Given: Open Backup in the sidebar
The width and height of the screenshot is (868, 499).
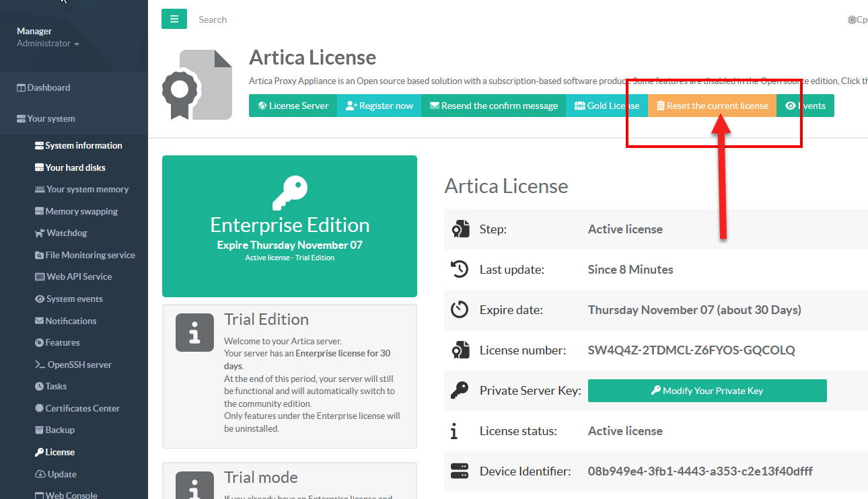Looking at the screenshot, I should pyautogui.click(x=59, y=430).
